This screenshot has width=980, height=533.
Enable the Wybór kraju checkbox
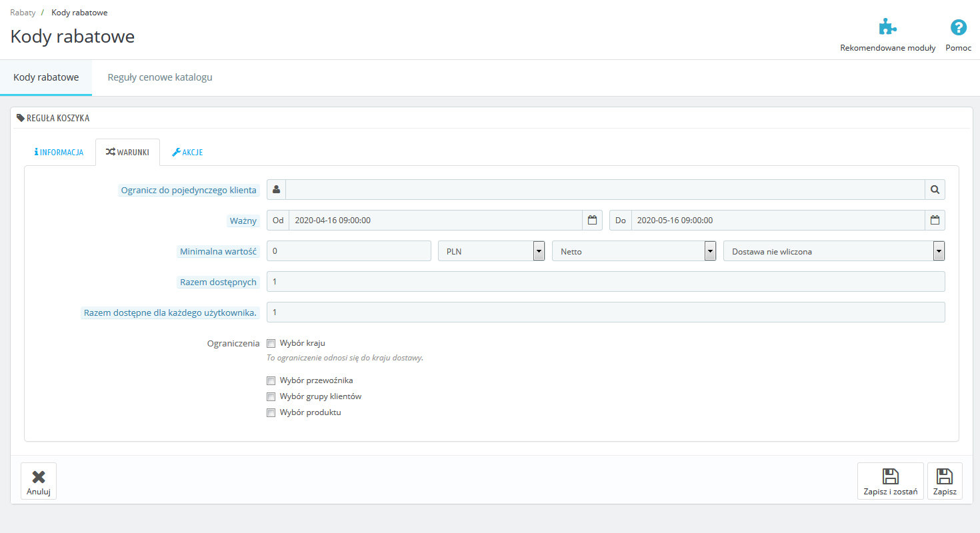[x=271, y=344]
